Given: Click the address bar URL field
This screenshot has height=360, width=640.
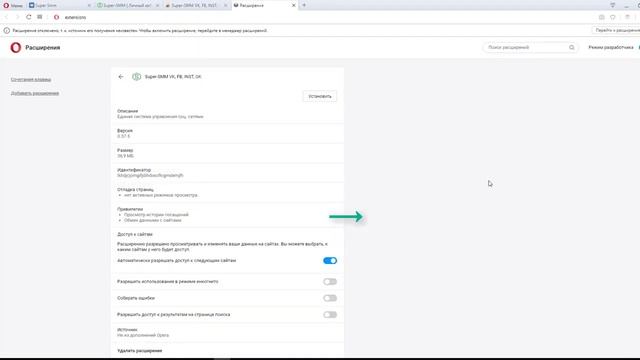Looking at the screenshot, I should [327, 17].
